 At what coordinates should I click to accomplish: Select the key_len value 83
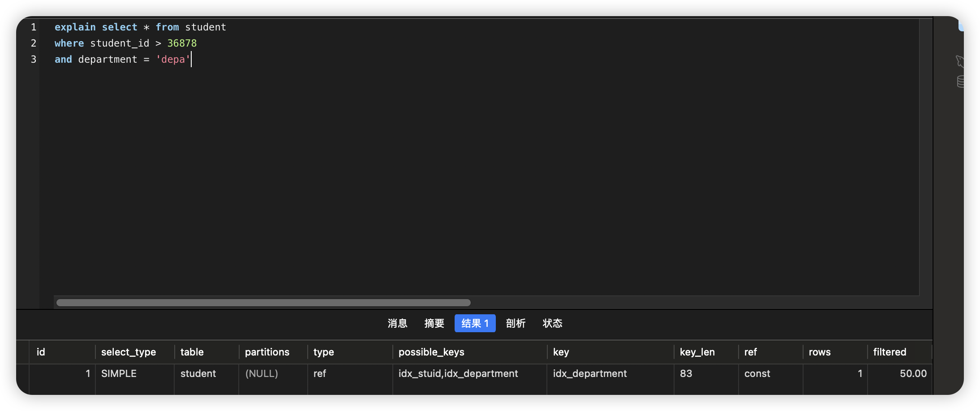pos(706,373)
